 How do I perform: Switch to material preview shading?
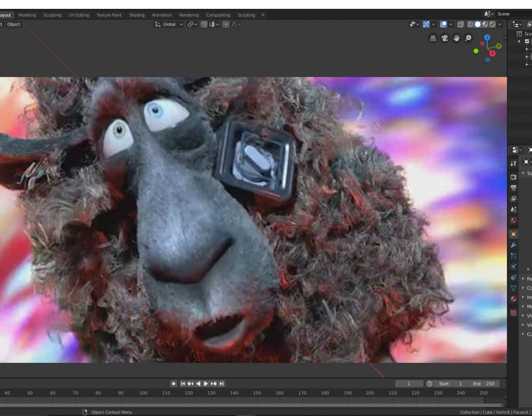485,24
